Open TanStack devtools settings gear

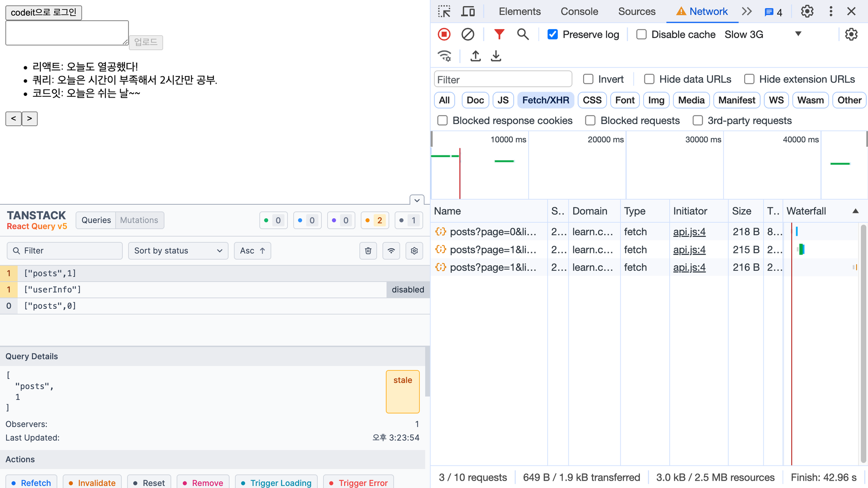click(x=414, y=251)
